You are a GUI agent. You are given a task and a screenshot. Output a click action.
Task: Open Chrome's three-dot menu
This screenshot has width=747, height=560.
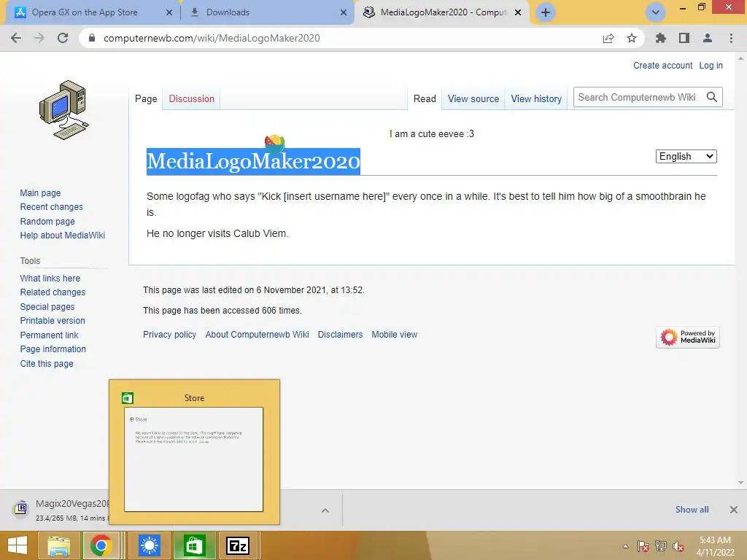(x=731, y=38)
